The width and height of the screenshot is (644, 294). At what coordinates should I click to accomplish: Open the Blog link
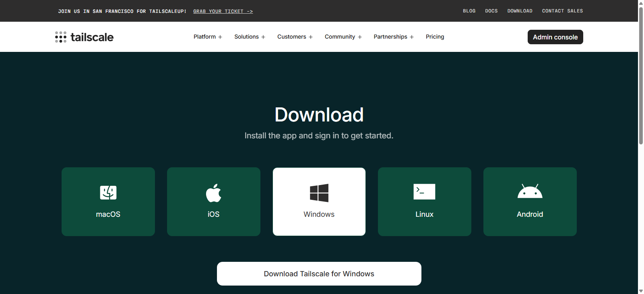pyautogui.click(x=469, y=11)
